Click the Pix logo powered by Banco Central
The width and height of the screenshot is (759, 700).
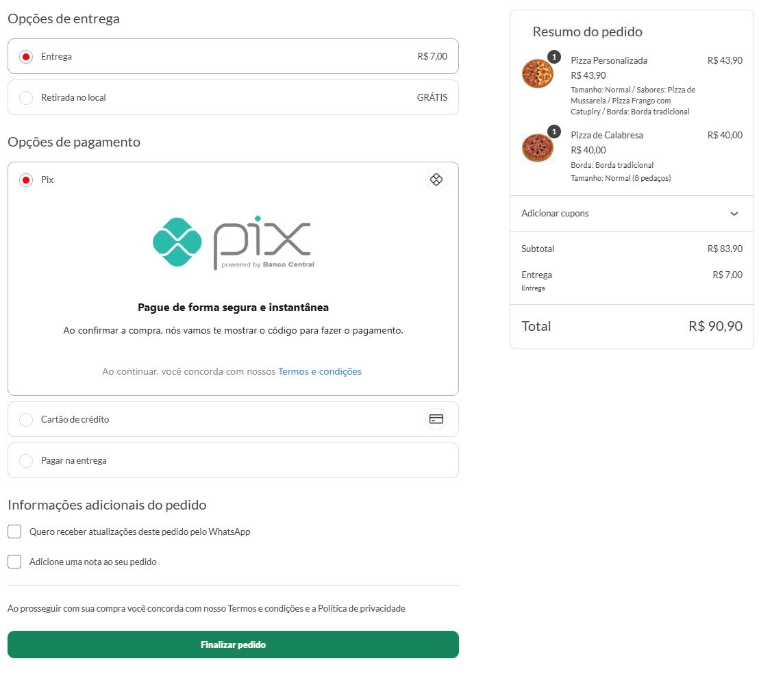(x=234, y=243)
